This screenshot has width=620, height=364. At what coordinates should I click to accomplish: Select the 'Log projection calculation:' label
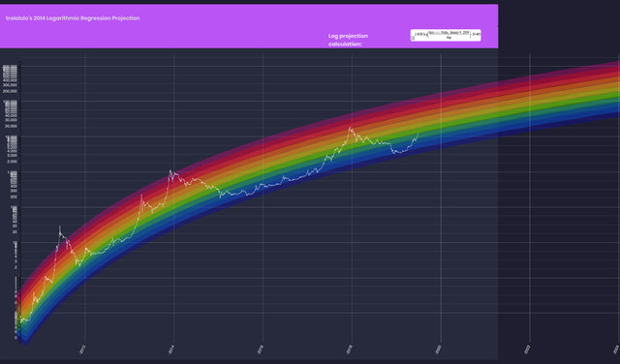point(348,40)
